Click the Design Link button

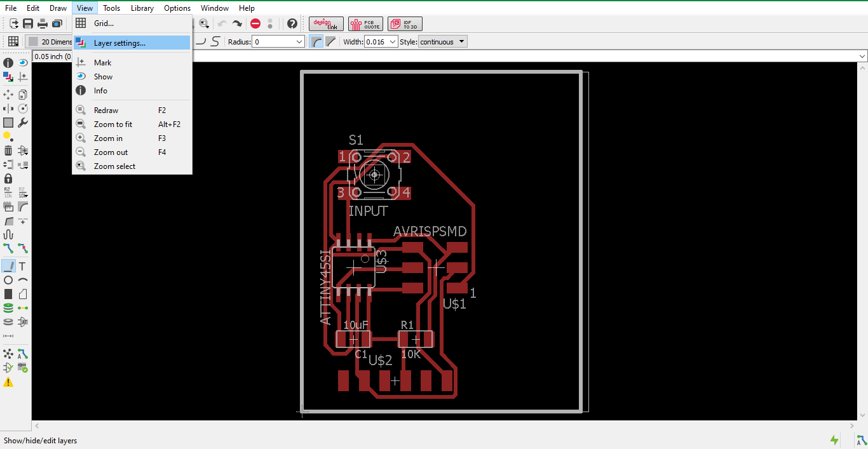click(x=327, y=23)
